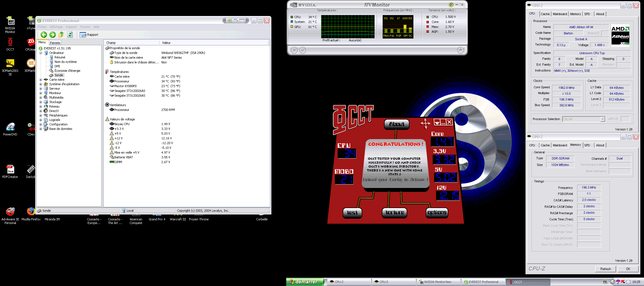Viewport: 644px width, 286px height.
Task: Click the GPU temperature yellow swatch in nVMonitor
Action: 292,27
